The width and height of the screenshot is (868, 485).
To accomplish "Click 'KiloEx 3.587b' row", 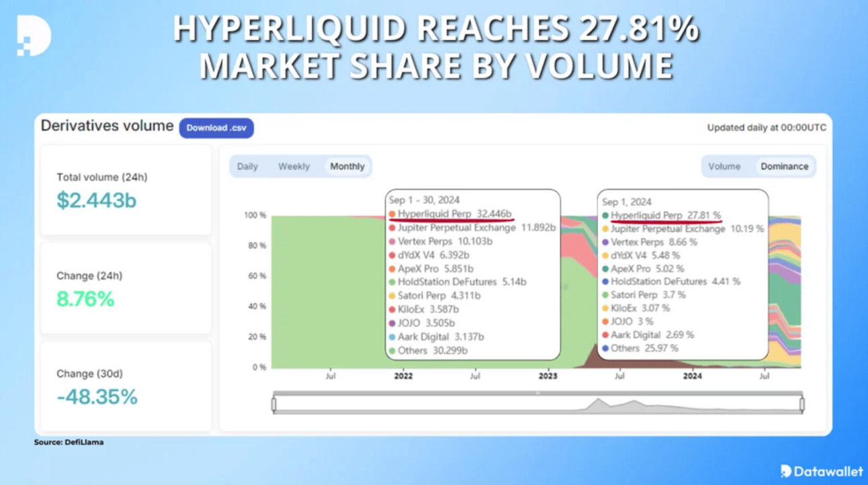I will click(424, 310).
